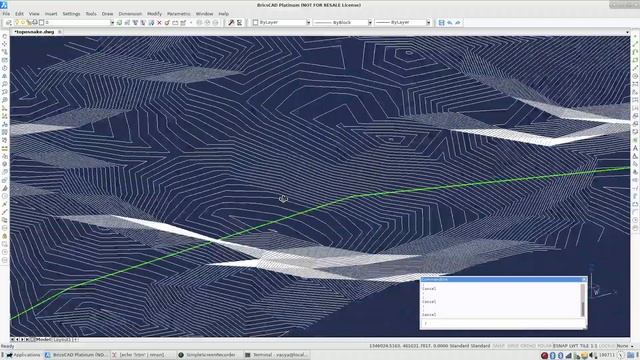
Task: Click the properties panel icon next to brush
Action: (x=239, y=22)
